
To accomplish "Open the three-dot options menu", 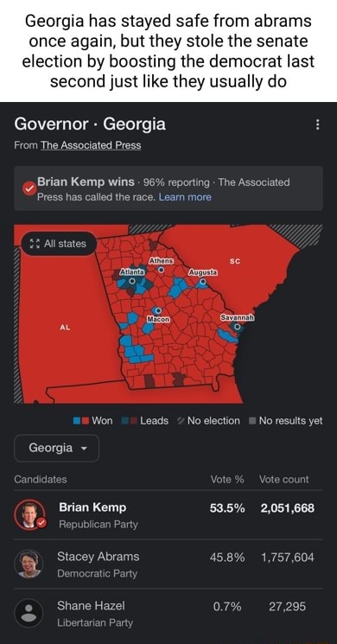I will tap(316, 124).
